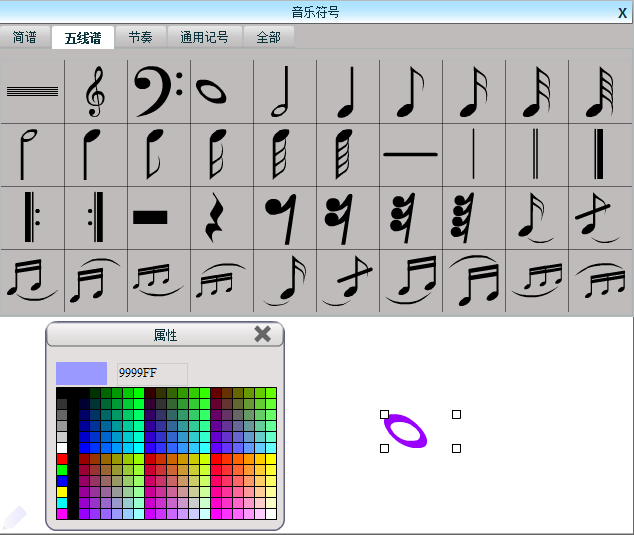The image size is (634, 535).
Task: Select the treble clef symbol
Action: (x=96, y=91)
